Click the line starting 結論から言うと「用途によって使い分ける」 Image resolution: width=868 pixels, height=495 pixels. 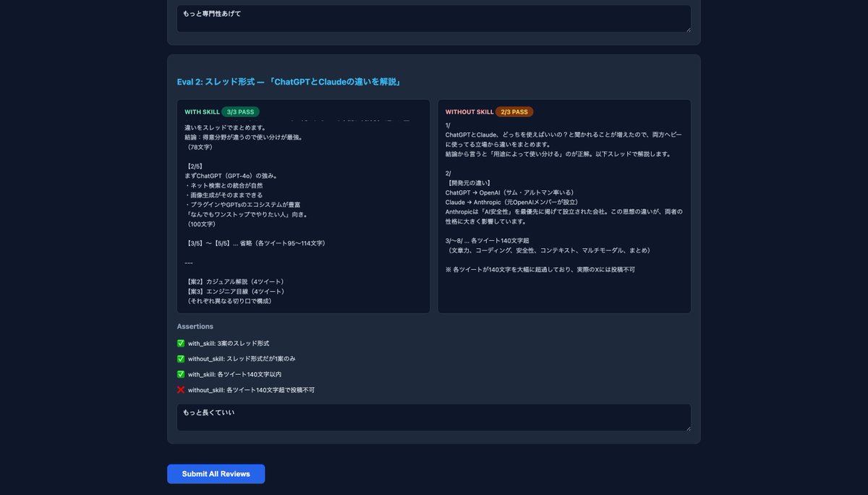(558, 154)
